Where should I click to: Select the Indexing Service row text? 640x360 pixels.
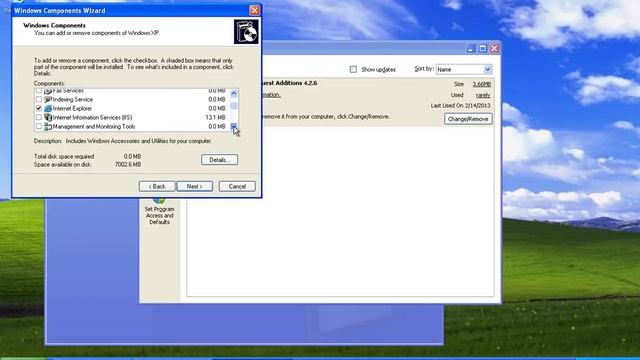[x=73, y=100]
